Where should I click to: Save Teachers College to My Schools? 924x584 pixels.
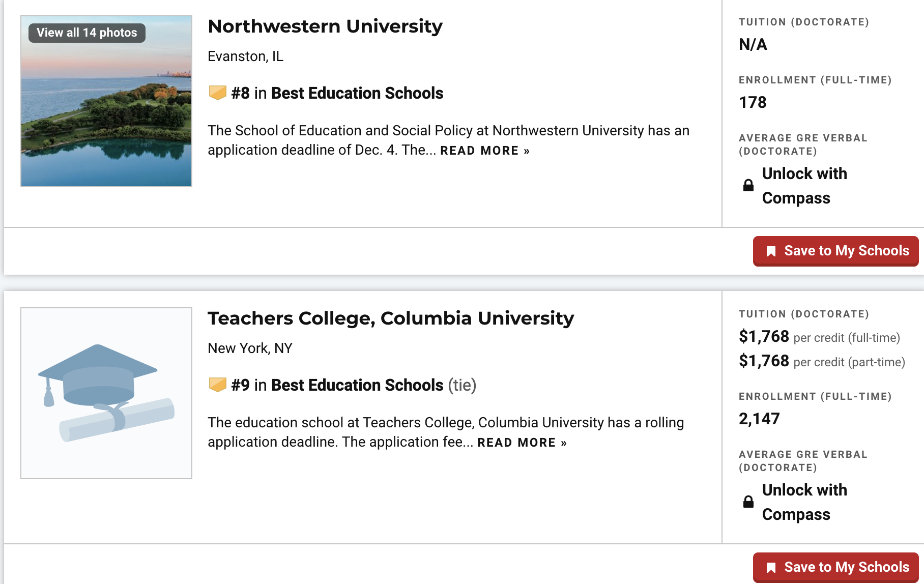[836, 567]
